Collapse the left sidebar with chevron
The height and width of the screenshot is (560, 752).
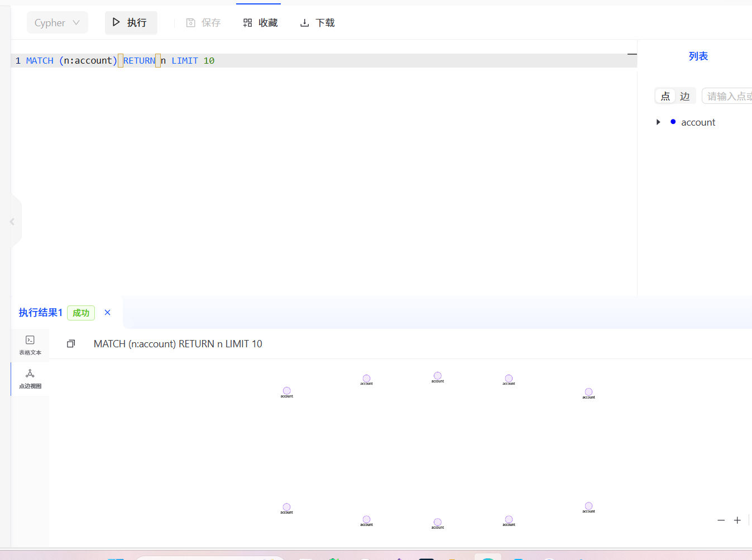pyautogui.click(x=12, y=222)
